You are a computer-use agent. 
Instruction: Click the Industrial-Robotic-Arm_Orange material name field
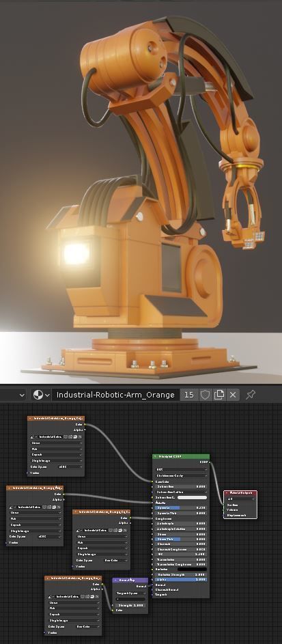[x=115, y=395]
